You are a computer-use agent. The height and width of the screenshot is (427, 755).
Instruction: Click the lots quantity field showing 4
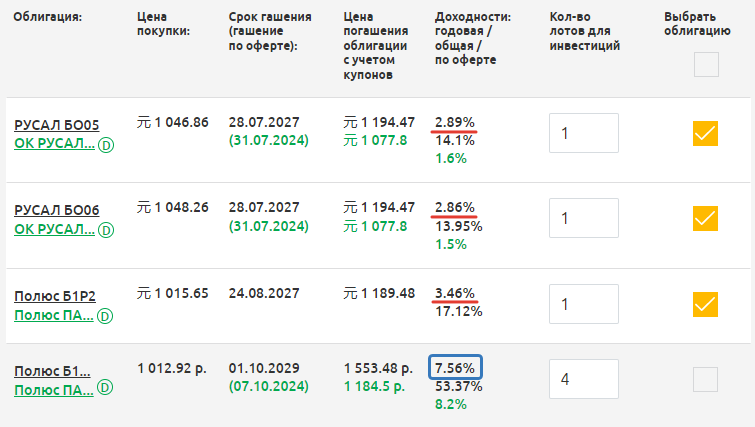[584, 379]
